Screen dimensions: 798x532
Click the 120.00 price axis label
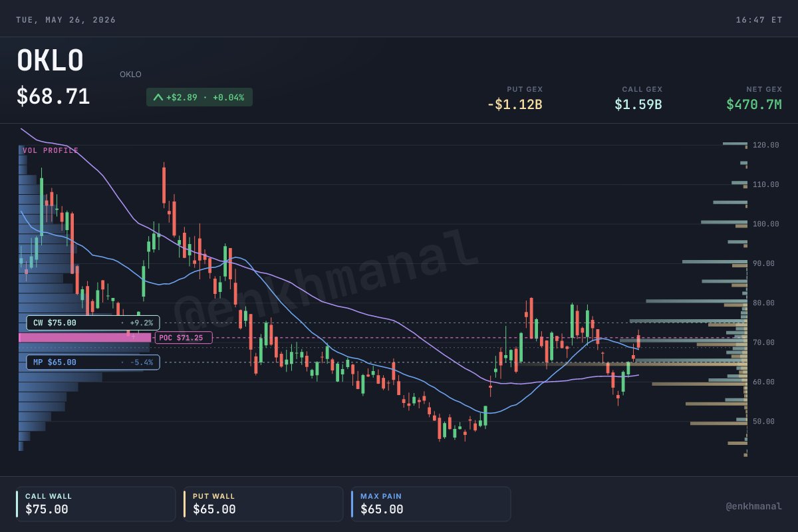pyautogui.click(x=766, y=145)
